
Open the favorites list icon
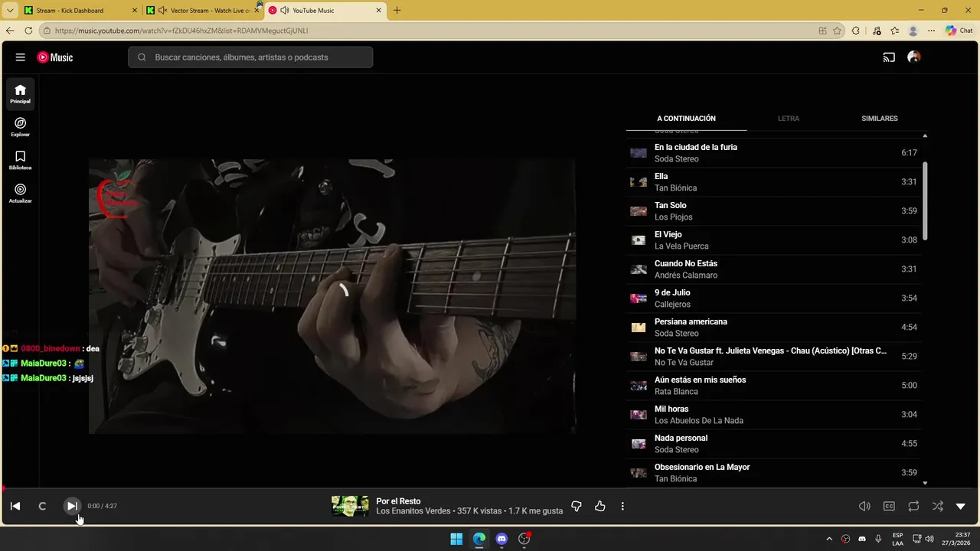(x=895, y=31)
